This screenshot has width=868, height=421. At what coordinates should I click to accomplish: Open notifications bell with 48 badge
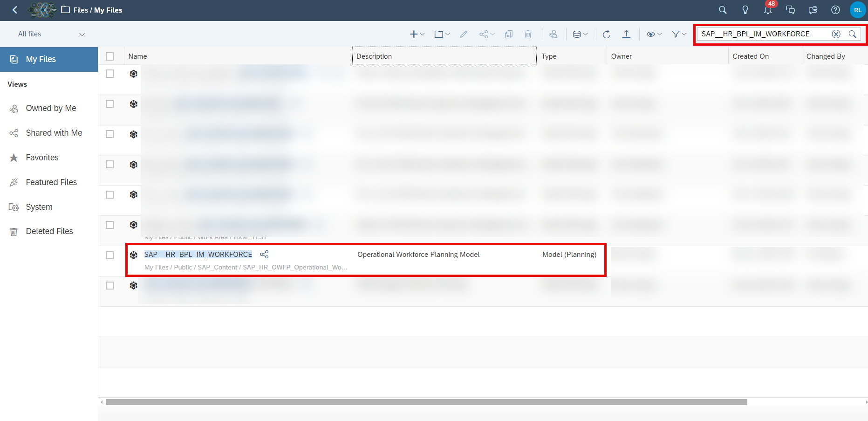[768, 9]
